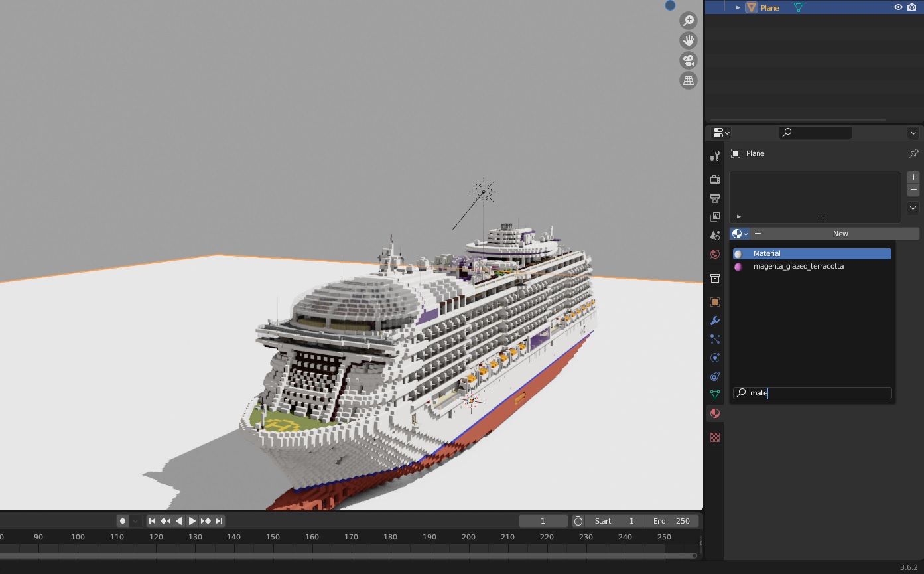
Task: Toggle pin for the Plane properties context
Action: coord(913,153)
